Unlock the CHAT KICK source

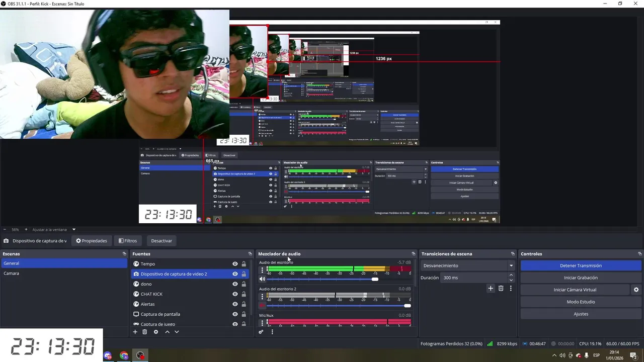pyautogui.click(x=244, y=294)
